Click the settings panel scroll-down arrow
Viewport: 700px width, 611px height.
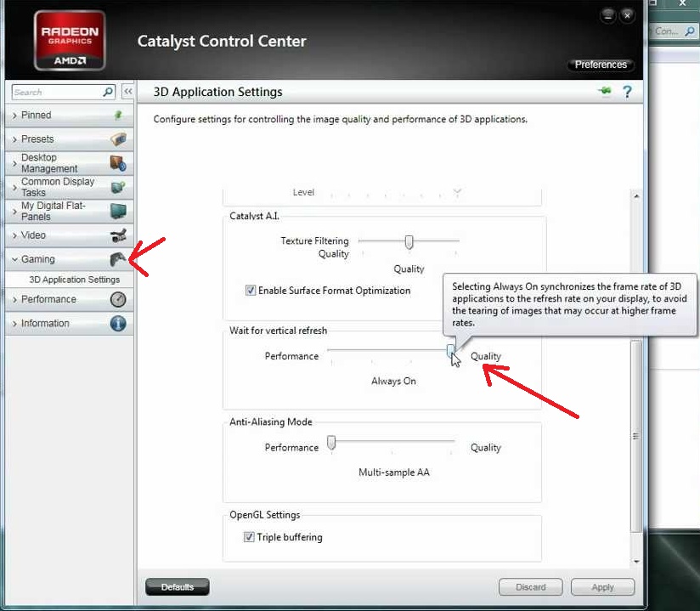pyautogui.click(x=636, y=562)
